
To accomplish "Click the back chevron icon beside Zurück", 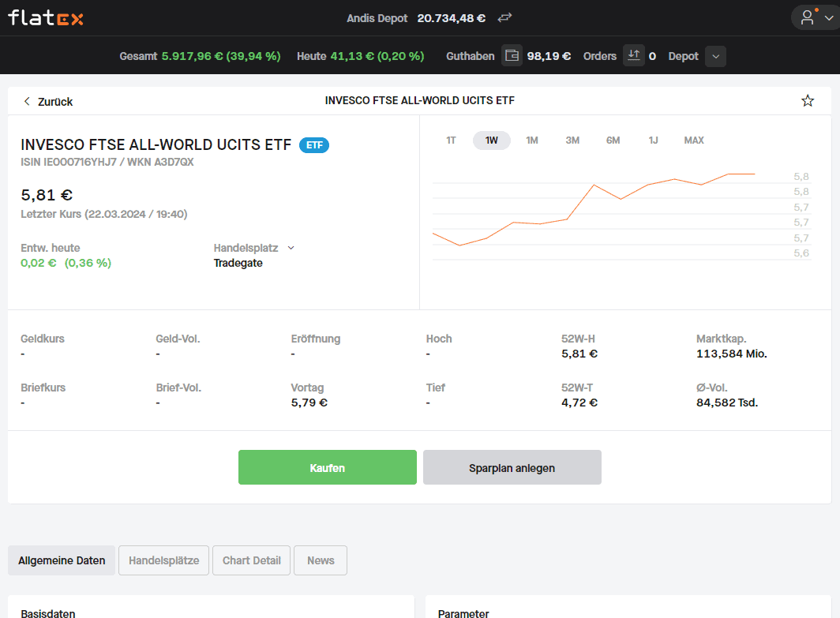I will (27, 101).
